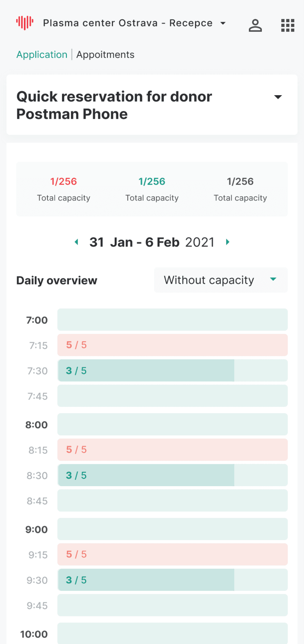Select the full 9:15 slot showing 5 / 5
The width and height of the screenshot is (304, 644).
(172, 554)
